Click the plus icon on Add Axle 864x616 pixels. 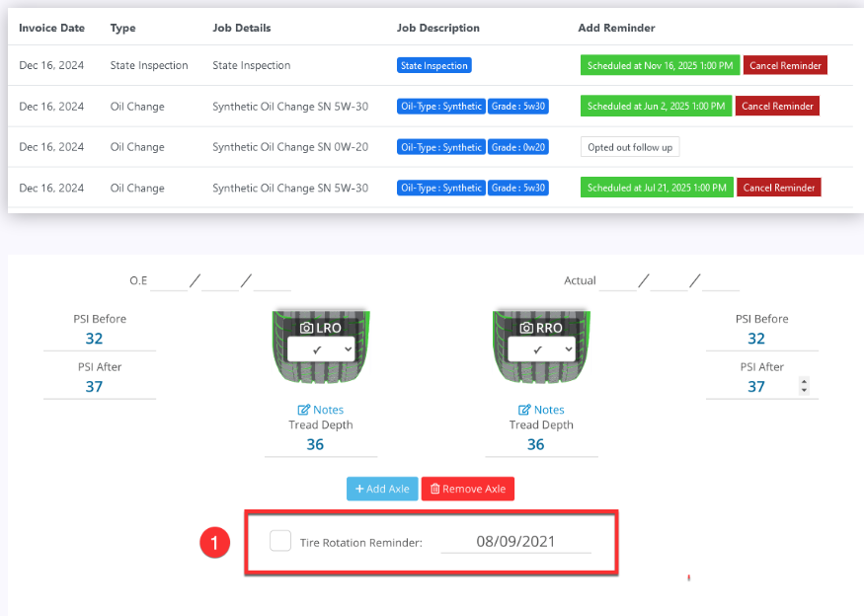click(358, 489)
